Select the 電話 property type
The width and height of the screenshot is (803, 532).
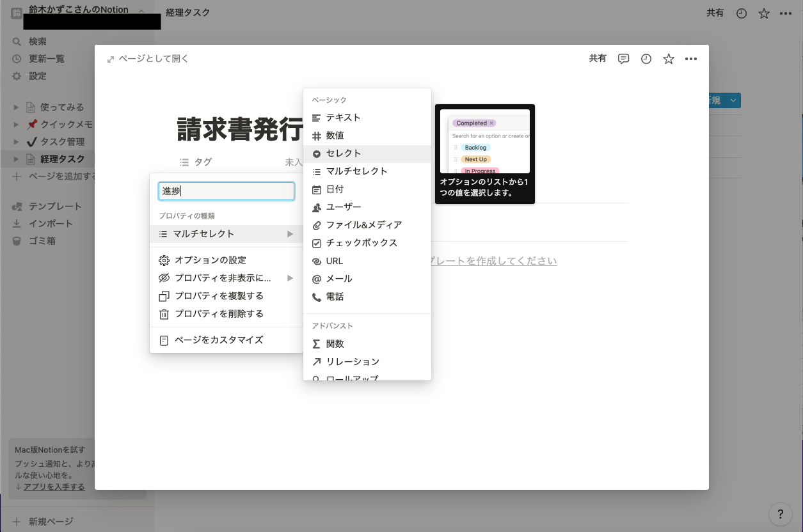click(x=367, y=297)
